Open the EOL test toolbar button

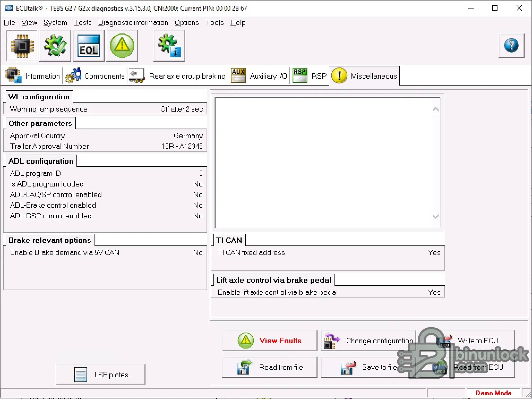(89, 46)
